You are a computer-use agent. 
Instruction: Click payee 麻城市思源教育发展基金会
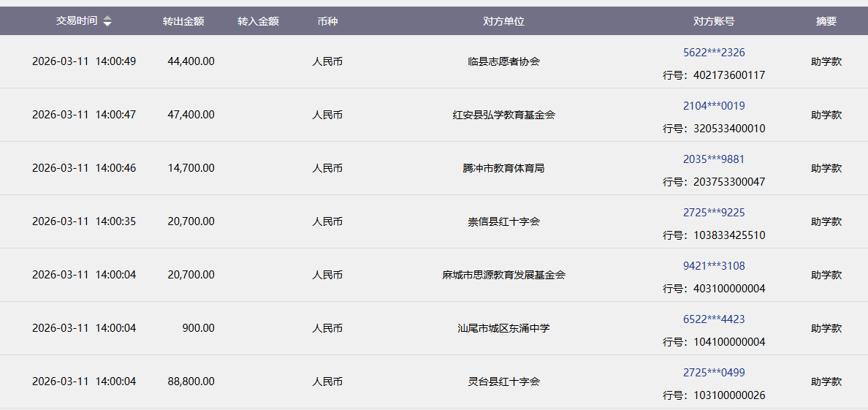point(503,275)
